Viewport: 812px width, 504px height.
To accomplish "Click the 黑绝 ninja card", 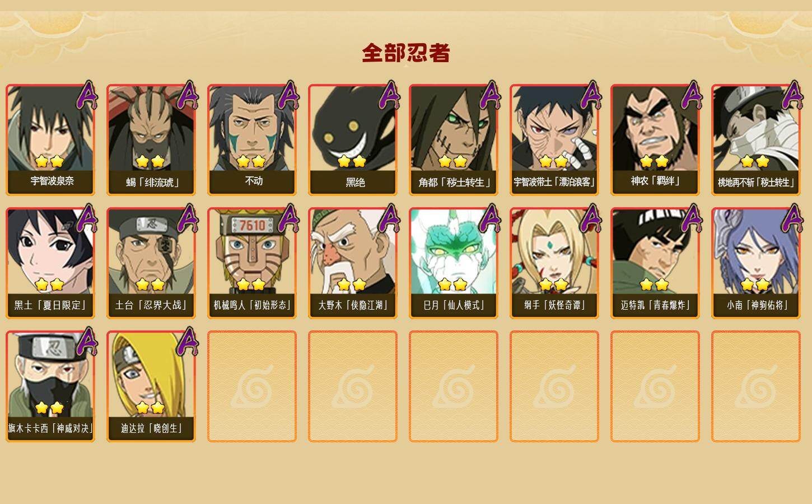I will coord(353,140).
